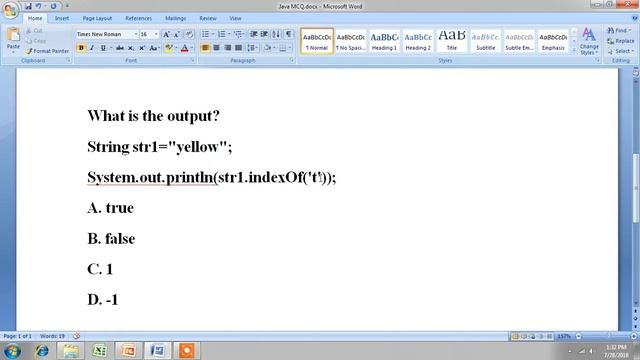Justify text alignment
The image size is (640, 360).
point(238,48)
